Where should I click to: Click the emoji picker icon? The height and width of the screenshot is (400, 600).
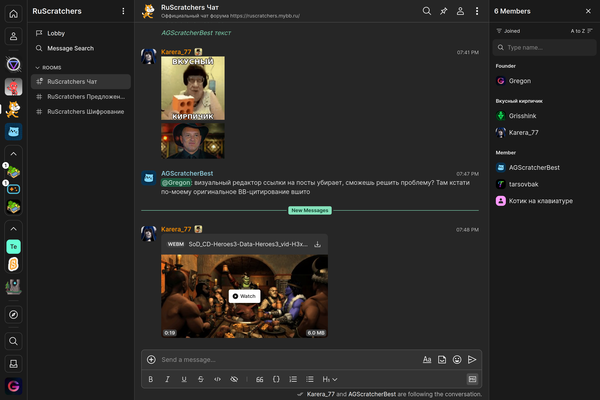pos(457,359)
